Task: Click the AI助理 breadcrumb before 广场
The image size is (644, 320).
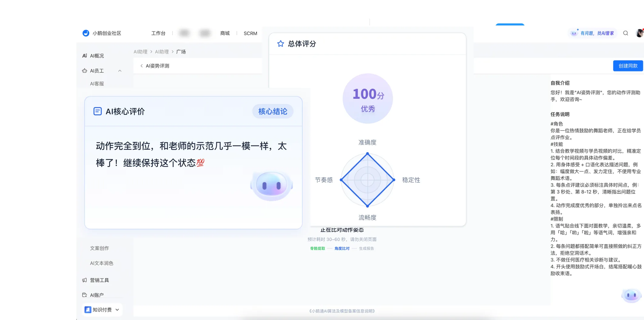Action: [x=162, y=52]
